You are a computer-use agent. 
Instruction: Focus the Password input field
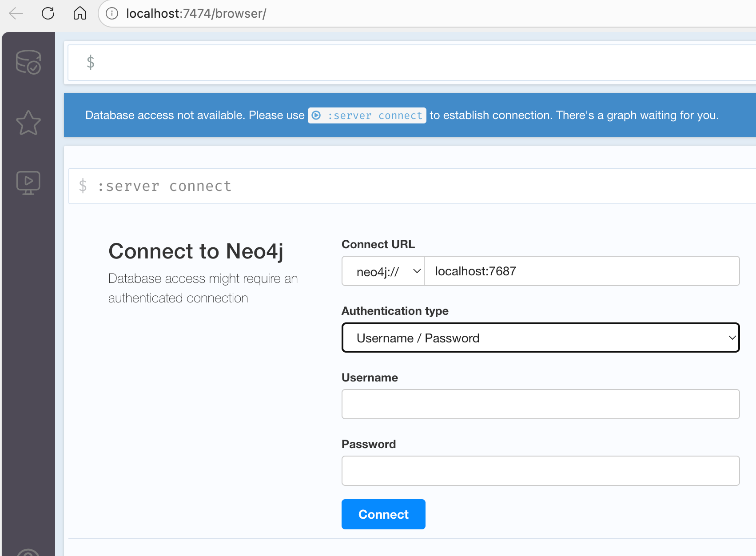coord(541,471)
